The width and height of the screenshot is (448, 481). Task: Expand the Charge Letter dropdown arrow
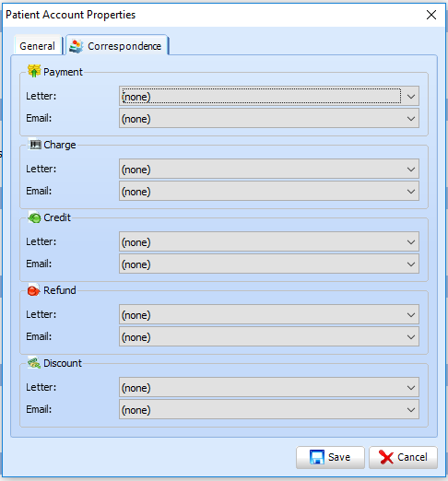(411, 170)
